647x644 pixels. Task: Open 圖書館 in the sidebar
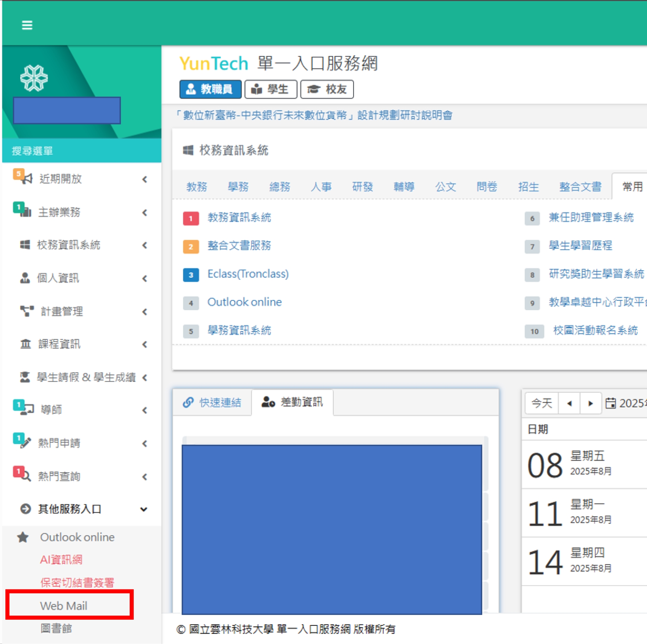pos(56,628)
